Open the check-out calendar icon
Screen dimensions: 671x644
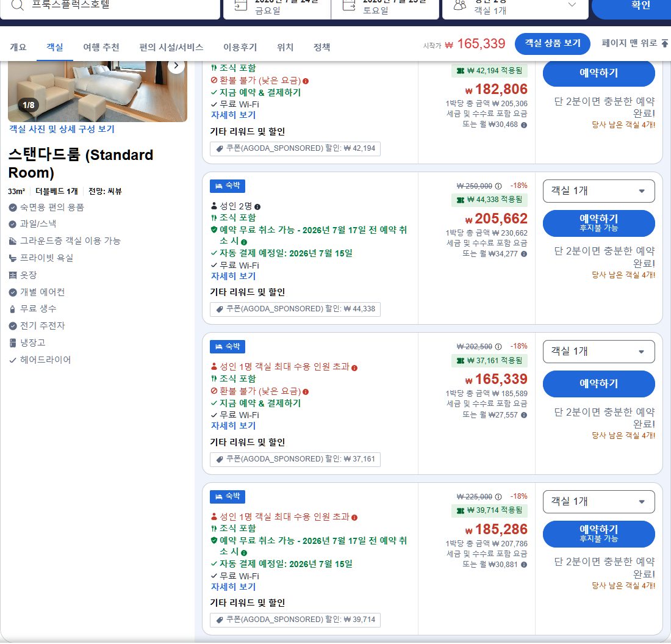(x=349, y=5)
